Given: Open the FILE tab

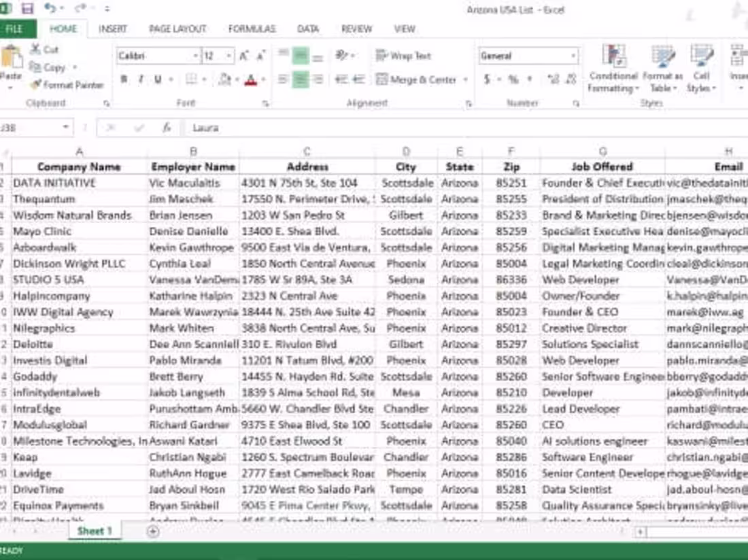Looking at the screenshot, I should click(x=14, y=29).
